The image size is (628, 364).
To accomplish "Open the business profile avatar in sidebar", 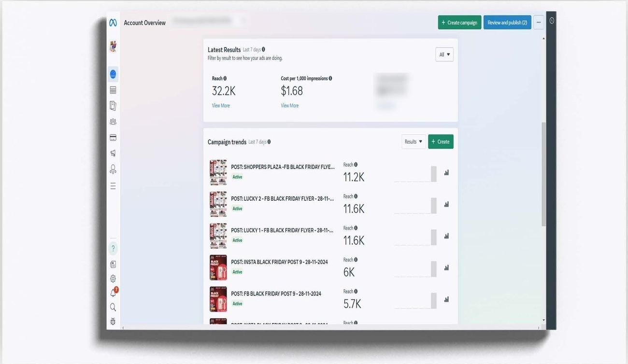I will click(x=113, y=46).
